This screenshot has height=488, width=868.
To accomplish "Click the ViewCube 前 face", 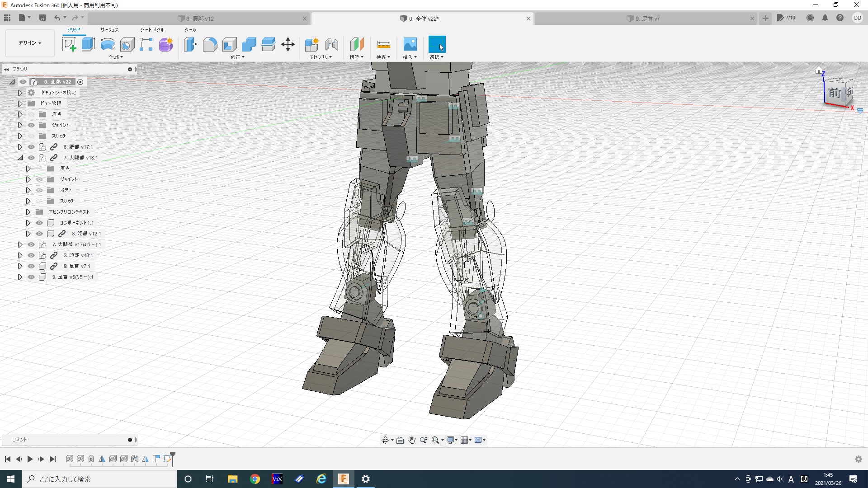I will [x=834, y=94].
